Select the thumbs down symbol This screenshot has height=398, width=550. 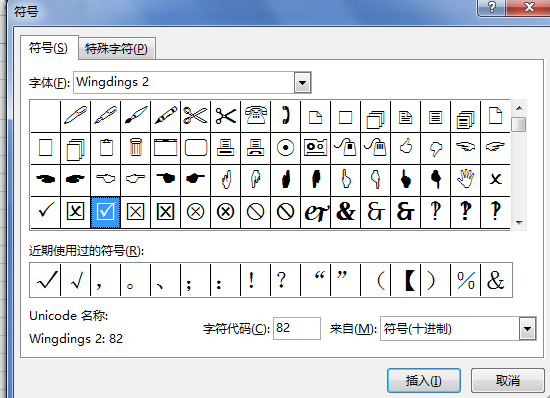click(x=436, y=147)
